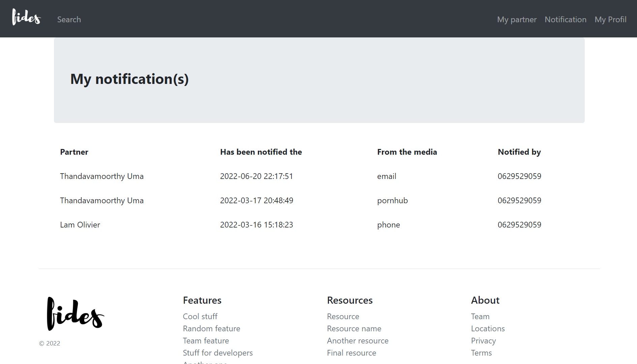Image resolution: width=637 pixels, height=364 pixels.
Task: Open the Search nav item
Action: [69, 20]
